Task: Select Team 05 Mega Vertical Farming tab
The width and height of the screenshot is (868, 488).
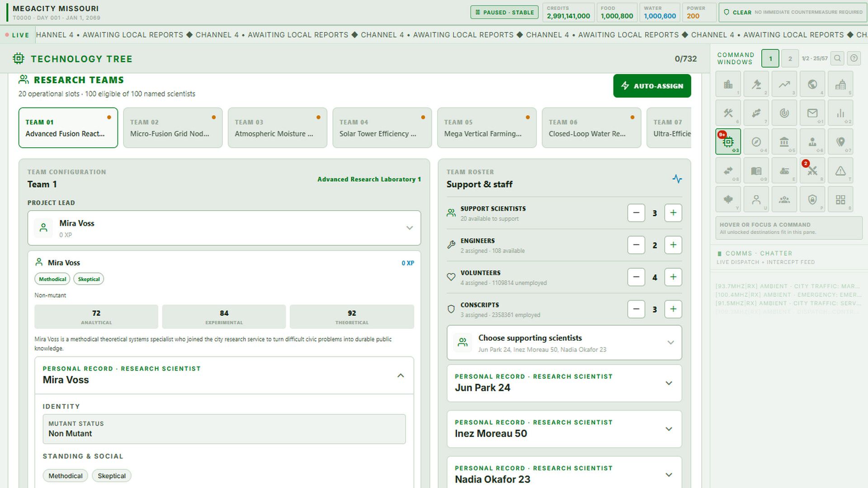Action: (x=487, y=128)
